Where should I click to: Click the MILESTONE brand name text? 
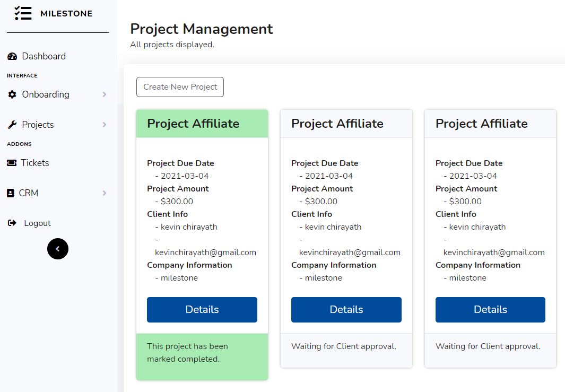[x=66, y=14]
